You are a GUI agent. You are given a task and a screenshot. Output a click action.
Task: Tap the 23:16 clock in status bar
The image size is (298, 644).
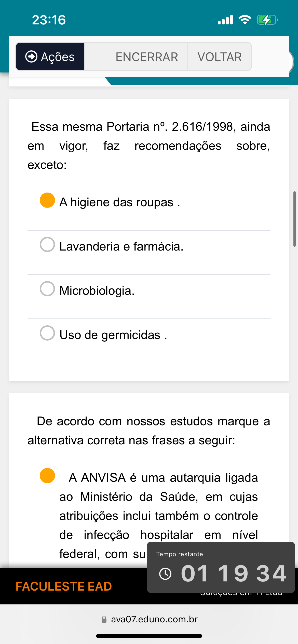click(x=49, y=20)
